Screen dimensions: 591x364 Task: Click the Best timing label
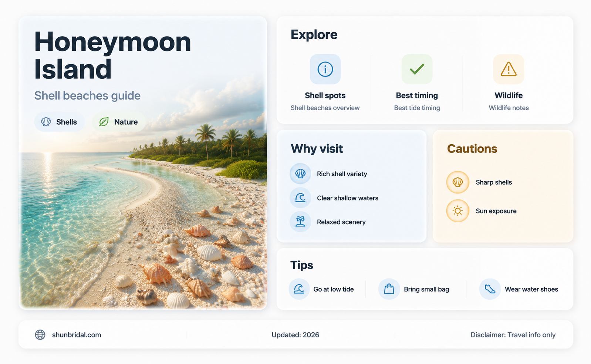417,95
